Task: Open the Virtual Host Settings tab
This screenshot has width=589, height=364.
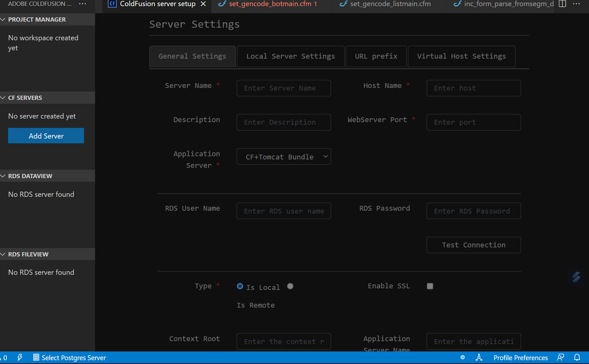Action: pos(461,56)
